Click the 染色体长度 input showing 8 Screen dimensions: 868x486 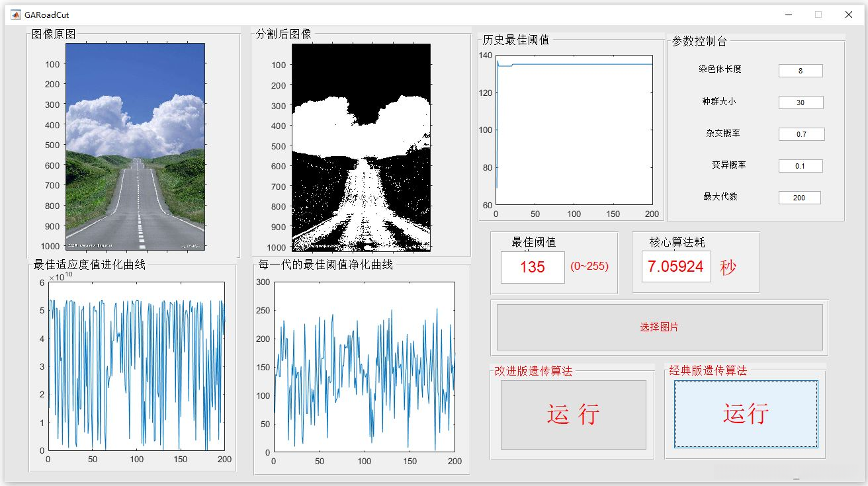800,70
